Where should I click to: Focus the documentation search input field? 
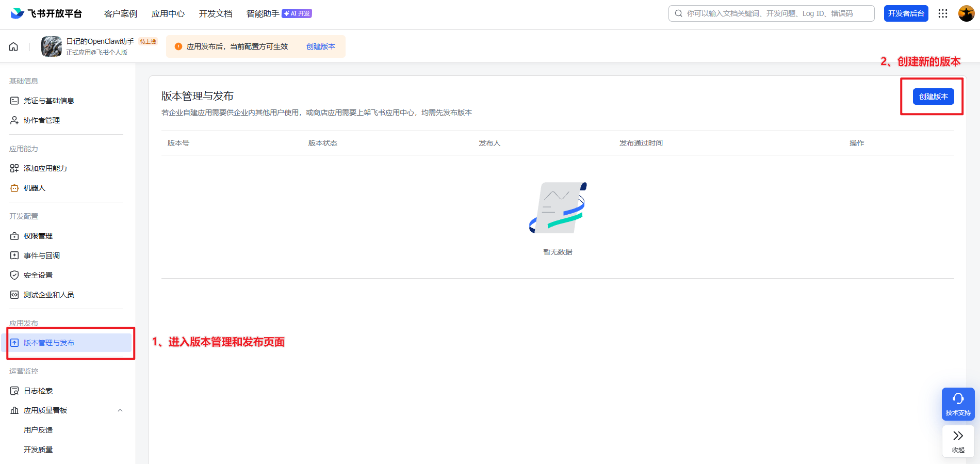click(771, 13)
